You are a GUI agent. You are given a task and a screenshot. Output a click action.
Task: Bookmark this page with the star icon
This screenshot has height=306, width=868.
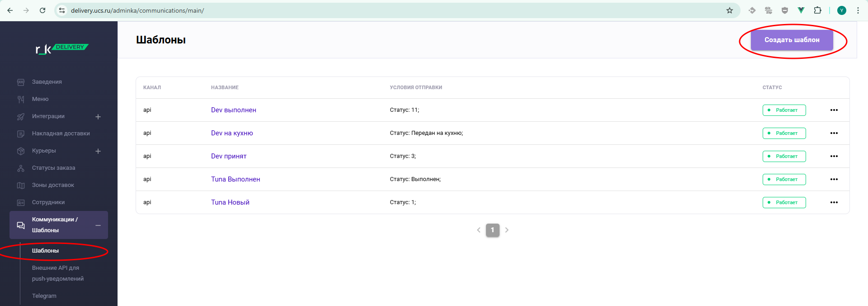click(x=729, y=10)
